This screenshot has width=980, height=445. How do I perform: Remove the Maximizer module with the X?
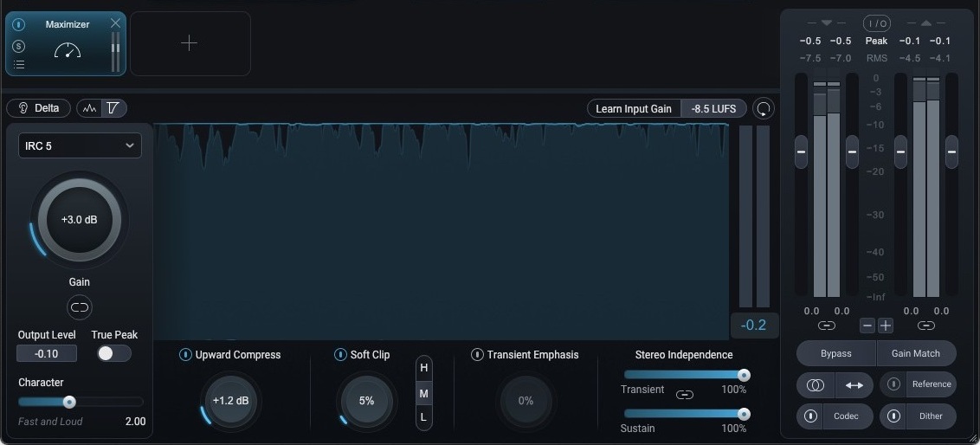115,23
